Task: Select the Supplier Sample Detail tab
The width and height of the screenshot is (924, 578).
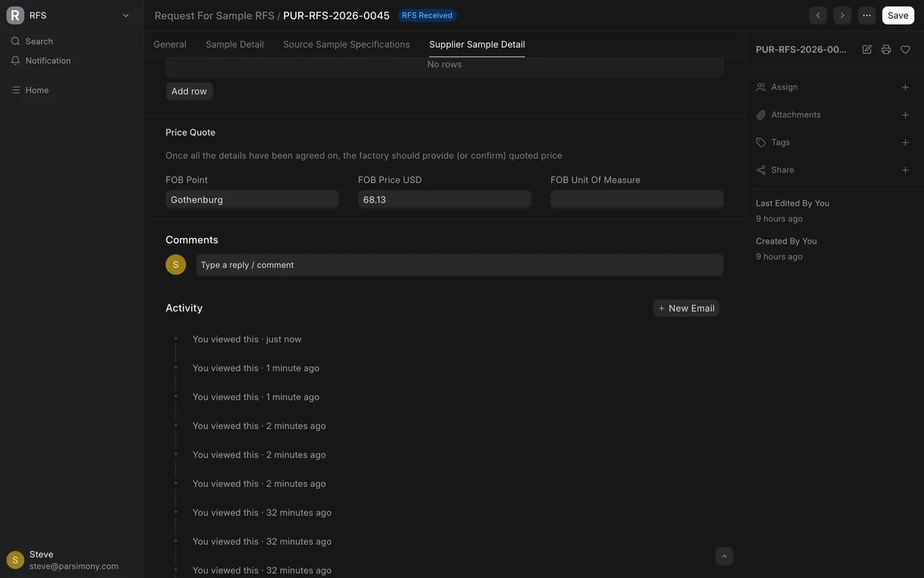Action: click(x=477, y=44)
